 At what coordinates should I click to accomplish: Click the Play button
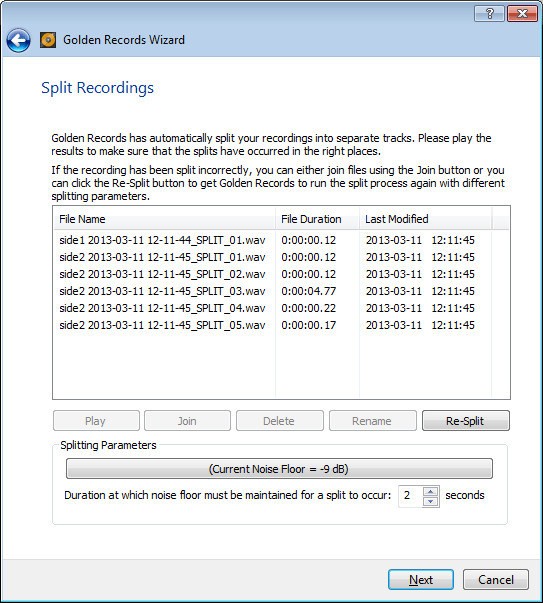(96, 421)
